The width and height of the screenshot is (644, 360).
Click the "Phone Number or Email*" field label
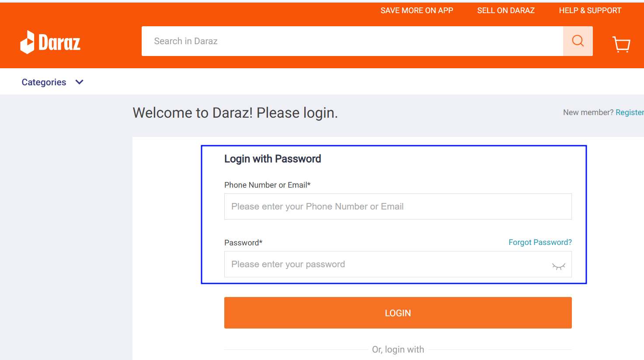(267, 185)
